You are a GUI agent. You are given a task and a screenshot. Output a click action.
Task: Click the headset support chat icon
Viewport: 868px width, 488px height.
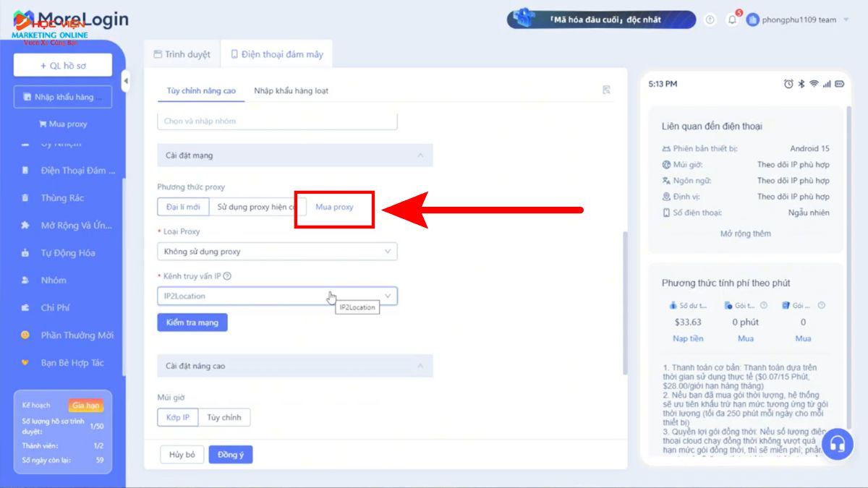pyautogui.click(x=837, y=443)
